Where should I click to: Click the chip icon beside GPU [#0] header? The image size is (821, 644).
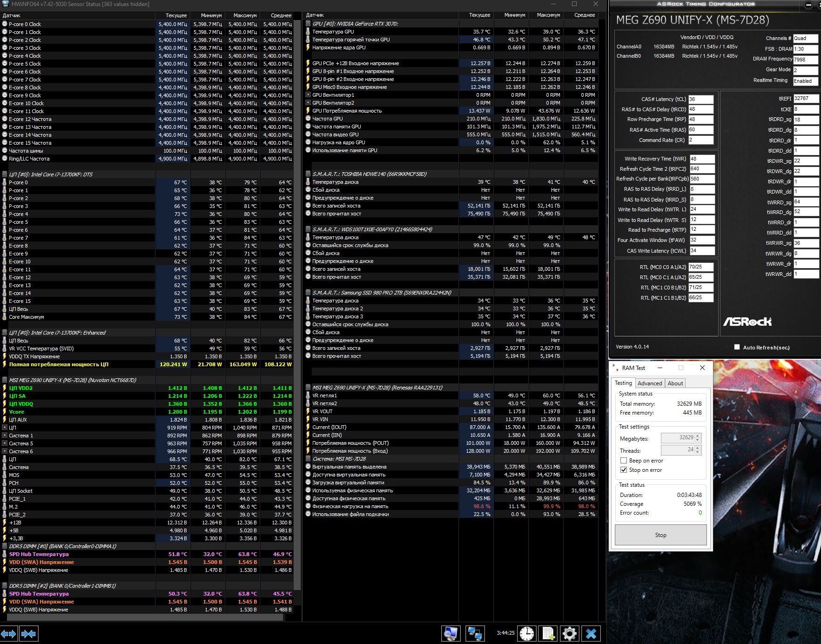pyautogui.click(x=308, y=24)
